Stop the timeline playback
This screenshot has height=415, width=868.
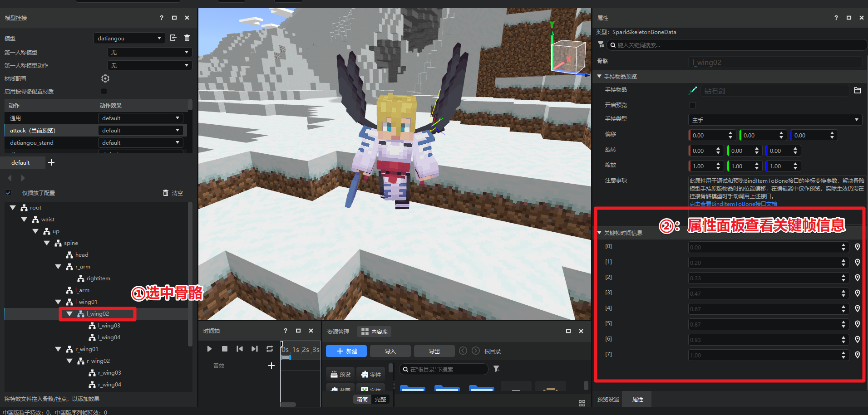(225, 349)
